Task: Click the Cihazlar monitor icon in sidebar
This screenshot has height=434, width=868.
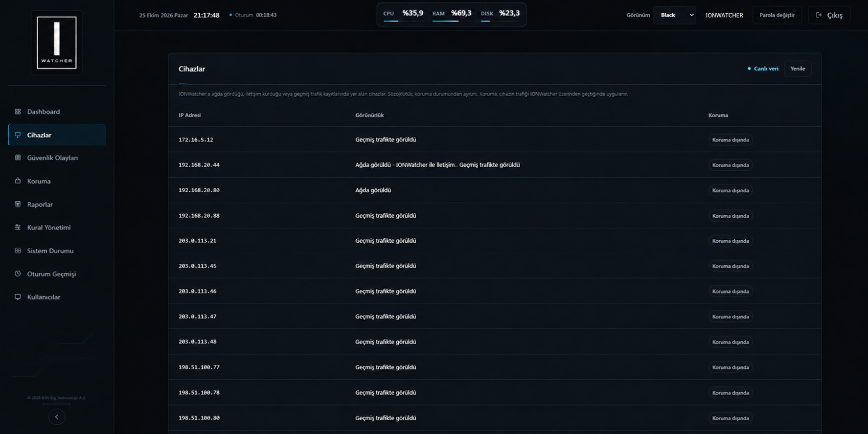Action: (18, 135)
